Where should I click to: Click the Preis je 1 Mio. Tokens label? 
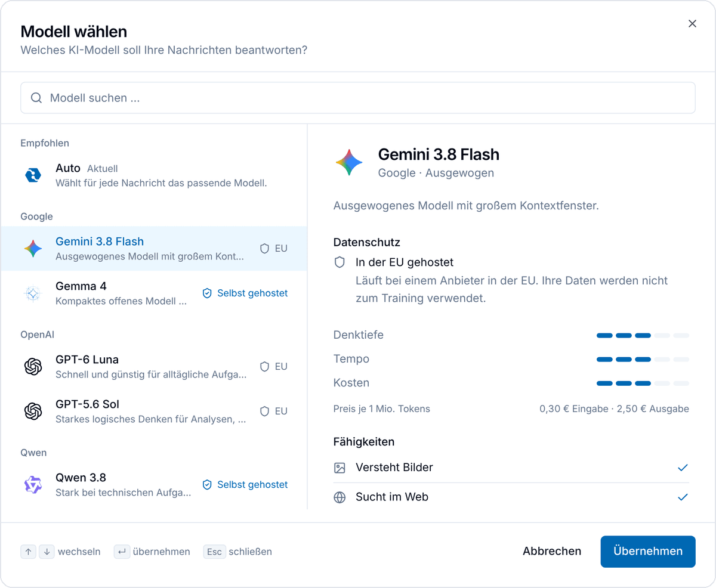tap(382, 409)
